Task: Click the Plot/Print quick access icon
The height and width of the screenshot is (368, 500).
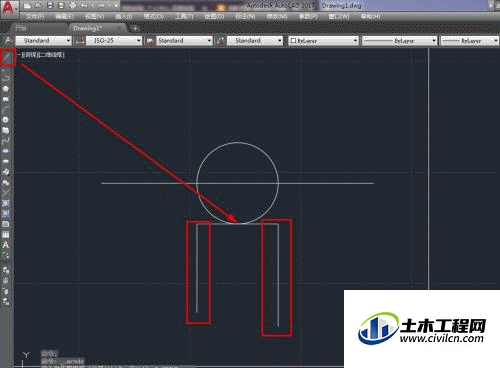Action: [73, 5]
